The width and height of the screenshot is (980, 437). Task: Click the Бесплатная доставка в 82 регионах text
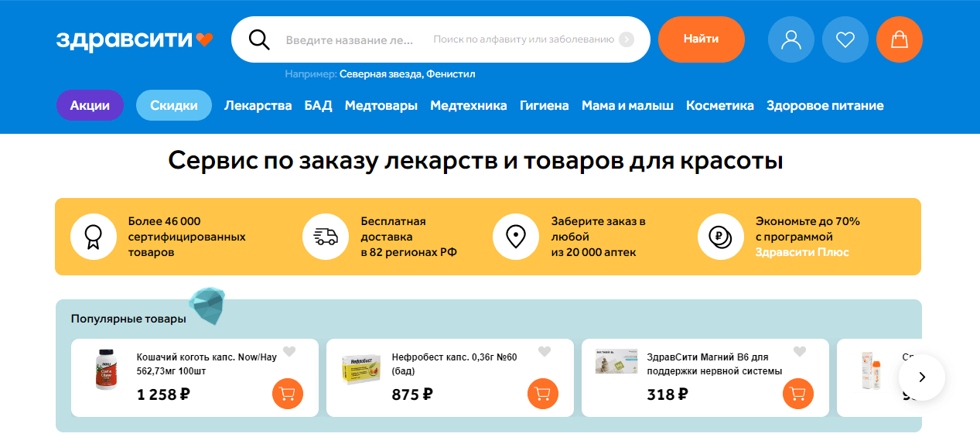tap(408, 237)
